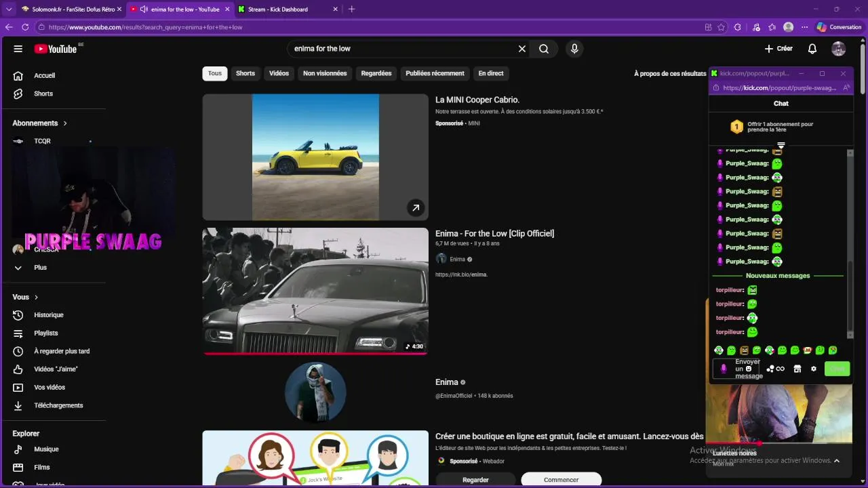868x488 pixels.
Task: Open browser settings and more menu
Action: 805,27
